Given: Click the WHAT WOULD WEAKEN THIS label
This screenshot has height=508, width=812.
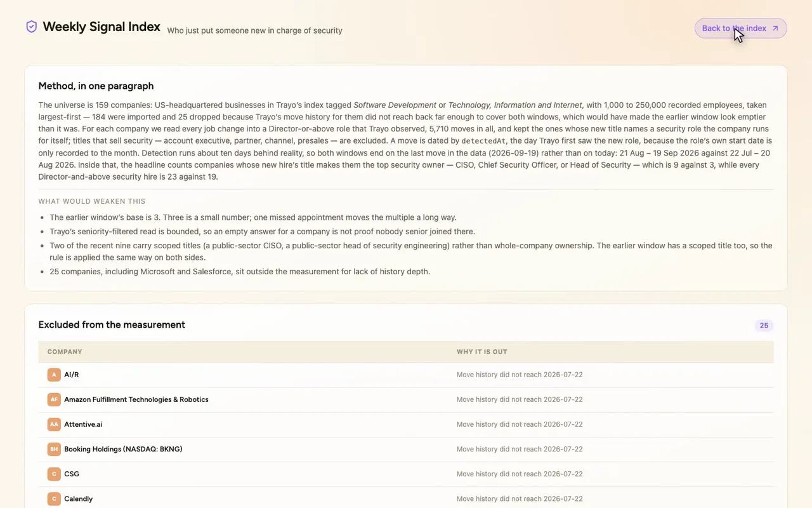Looking at the screenshot, I should click(x=92, y=201).
